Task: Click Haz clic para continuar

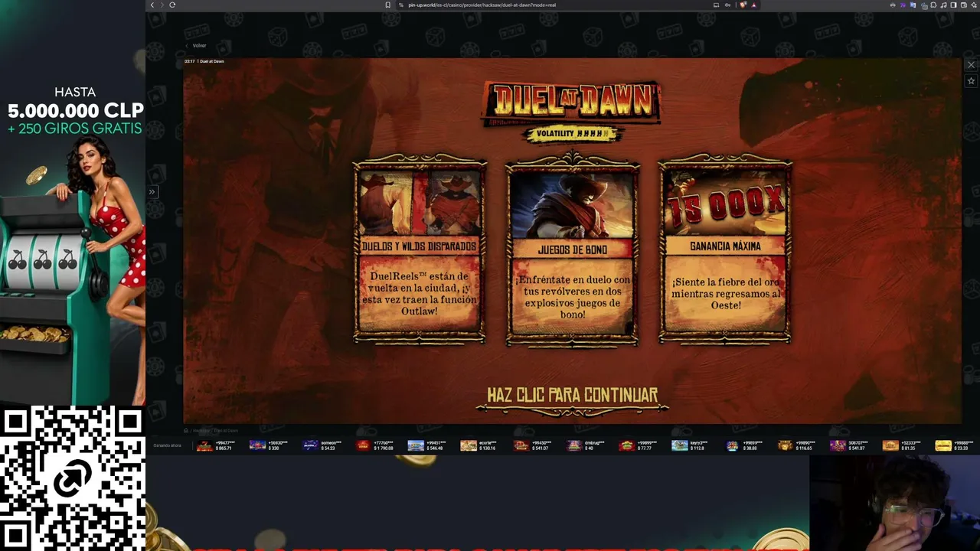Action: 572,396
